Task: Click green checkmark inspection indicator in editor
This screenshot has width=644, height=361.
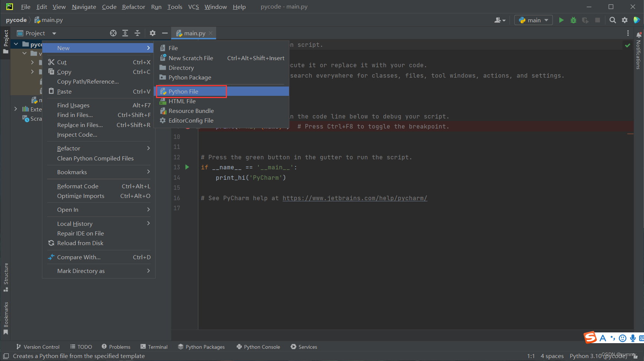Action: [x=628, y=45]
